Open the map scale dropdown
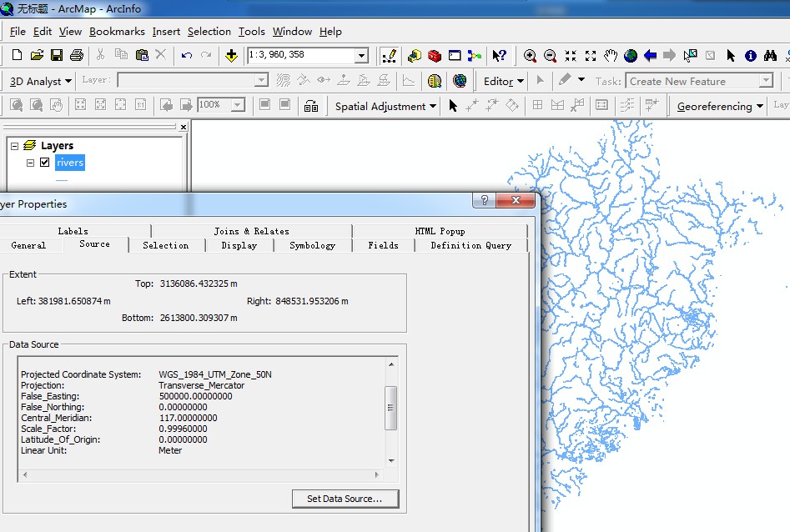 361,55
